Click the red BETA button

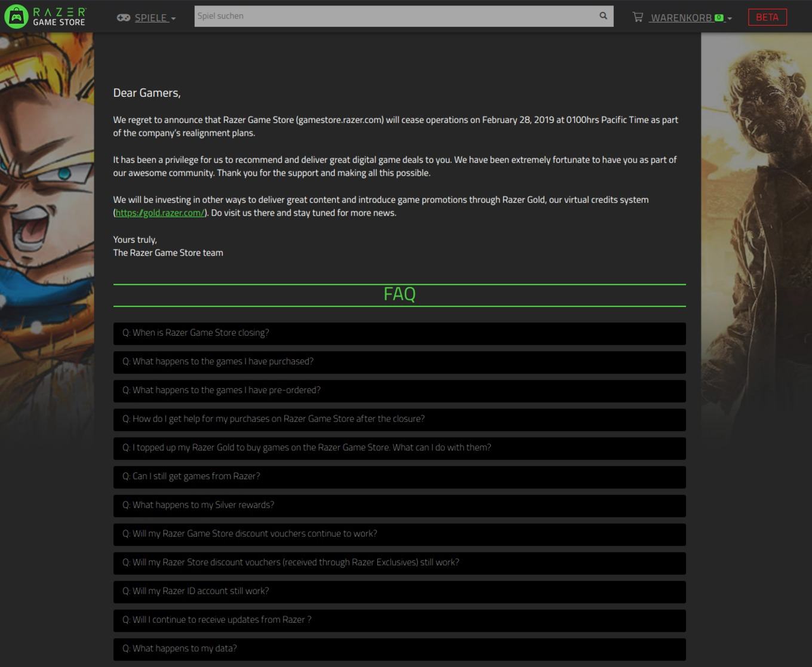click(767, 17)
